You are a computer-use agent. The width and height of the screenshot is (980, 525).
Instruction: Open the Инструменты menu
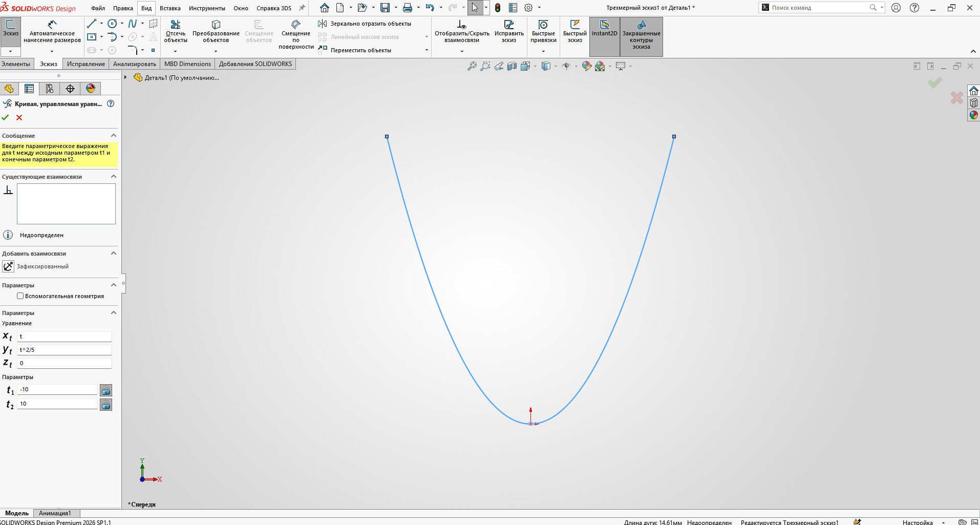point(207,8)
